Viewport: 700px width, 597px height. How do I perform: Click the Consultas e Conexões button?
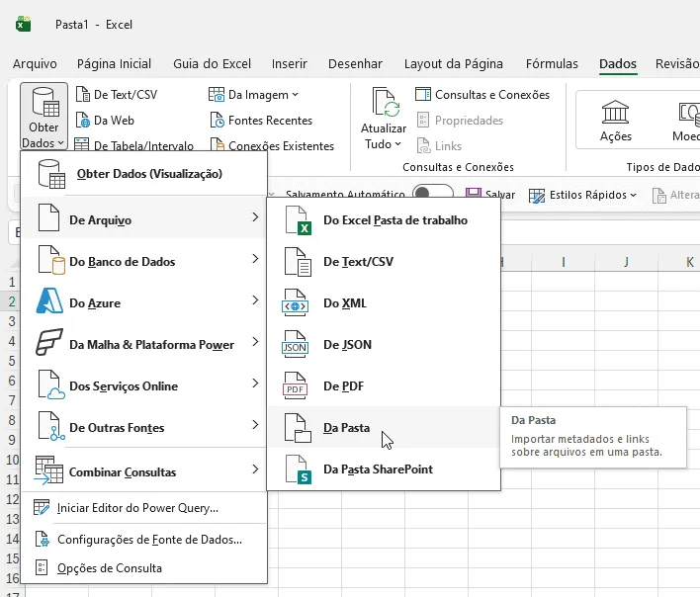click(482, 95)
